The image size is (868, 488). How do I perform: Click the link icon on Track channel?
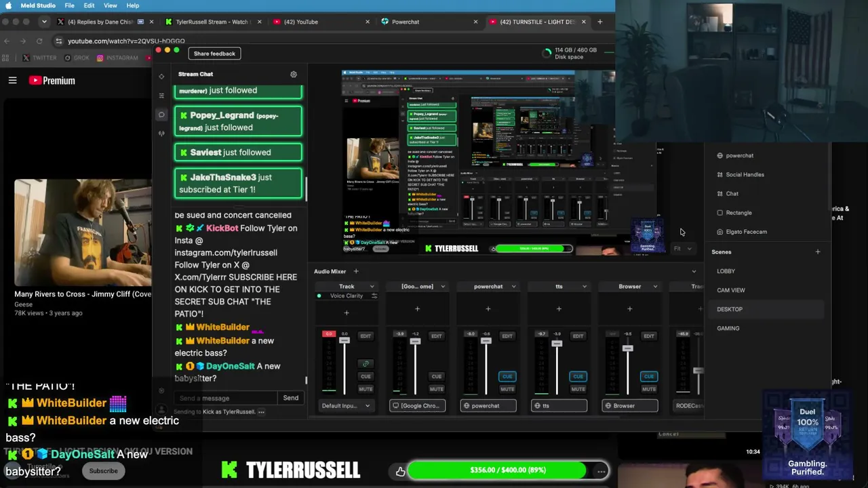[366, 364]
